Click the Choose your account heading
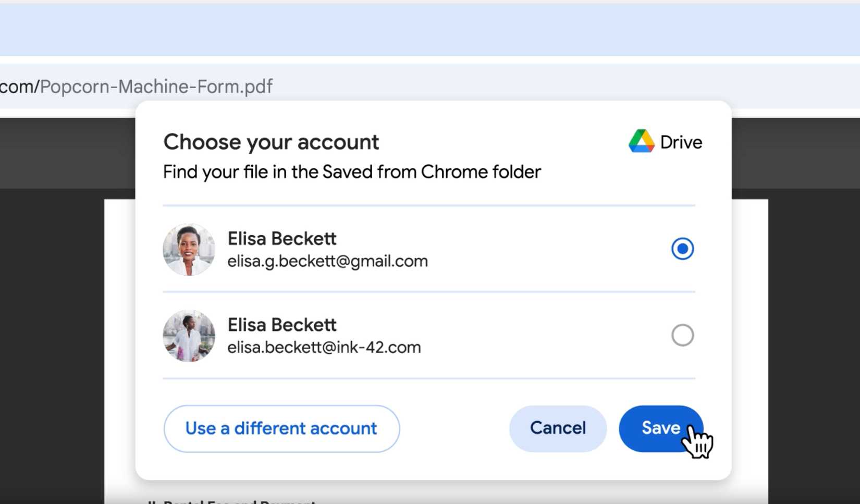 pos(271,141)
